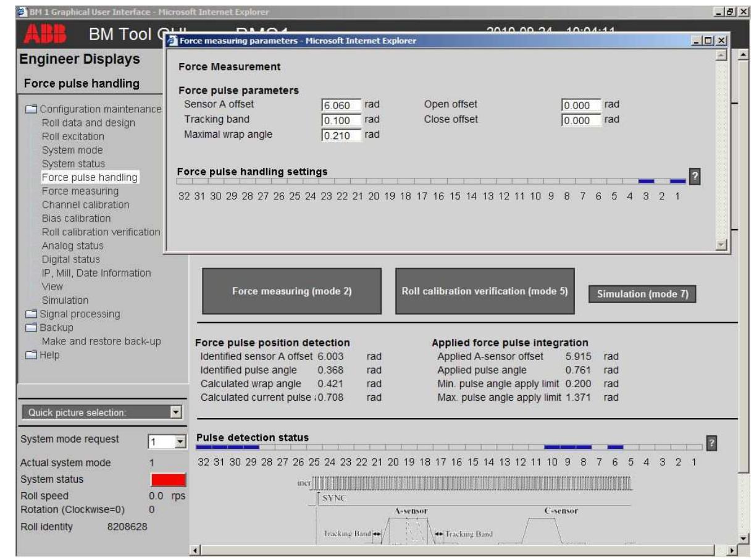The image size is (754, 560).
Task: Click main window scroll down arrow
Action: [744, 538]
